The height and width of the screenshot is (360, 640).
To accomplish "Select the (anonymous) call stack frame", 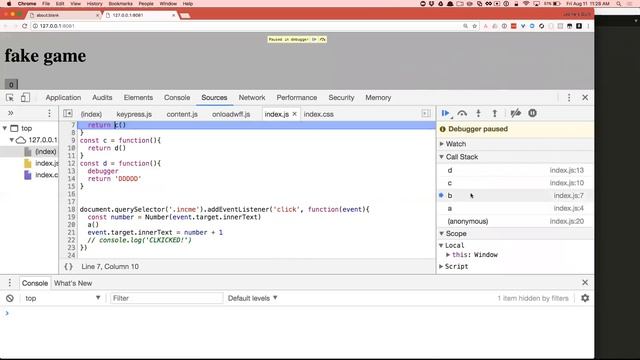I will pos(516,221).
